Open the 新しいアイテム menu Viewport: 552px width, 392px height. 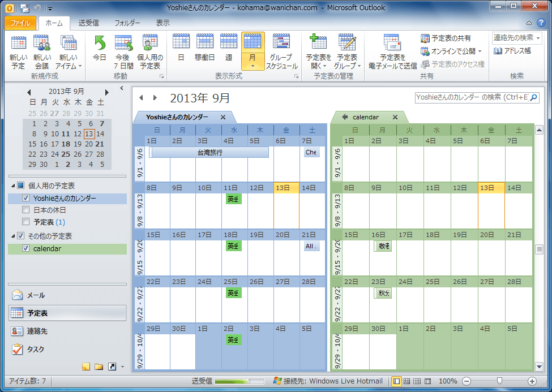click(x=69, y=53)
